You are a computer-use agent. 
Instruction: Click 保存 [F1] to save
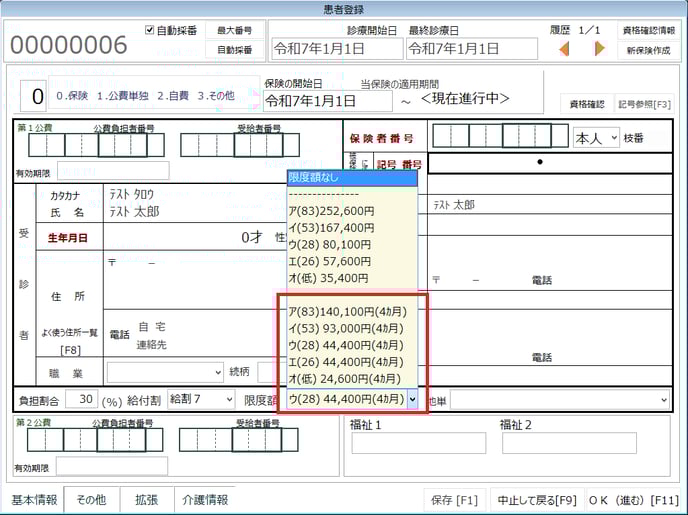tap(456, 499)
